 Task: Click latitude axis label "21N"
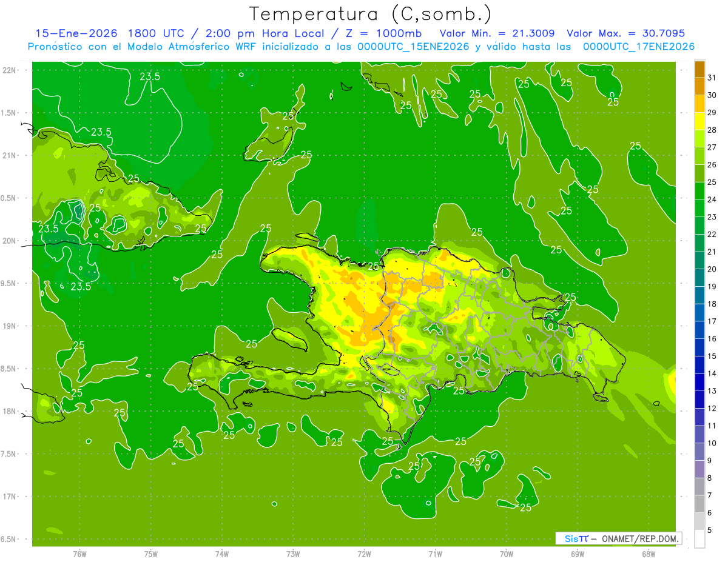[10, 155]
